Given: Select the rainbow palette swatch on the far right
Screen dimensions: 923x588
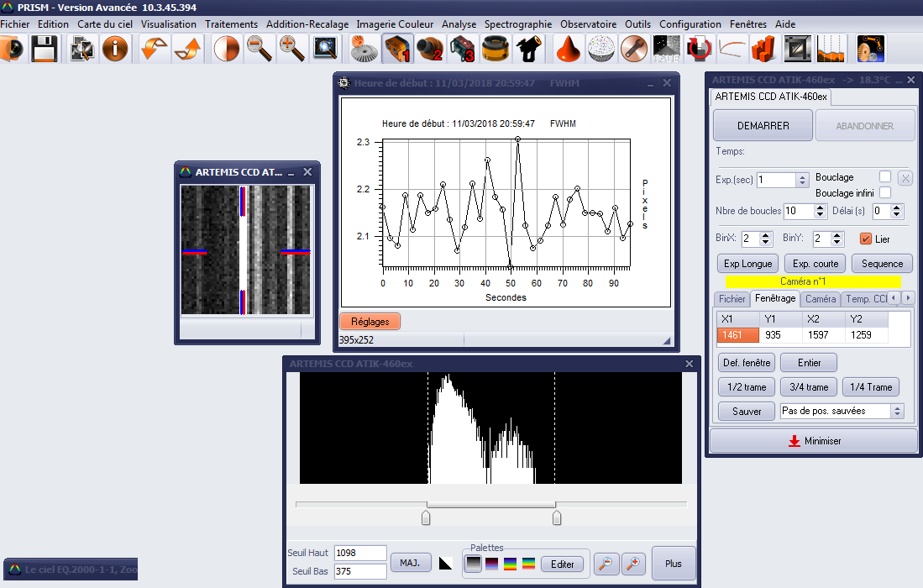Looking at the screenshot, I should click(x=528, y=564).
